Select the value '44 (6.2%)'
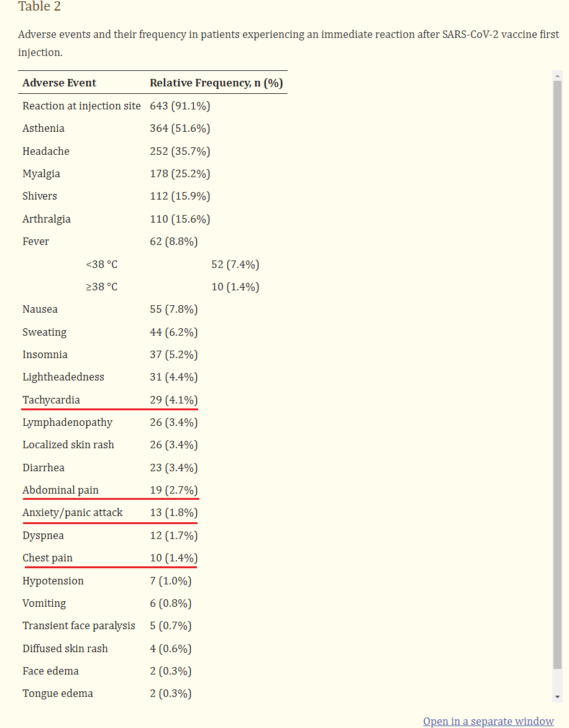The height and width of the screenshot is (728, 569). (x=174, y=332)
